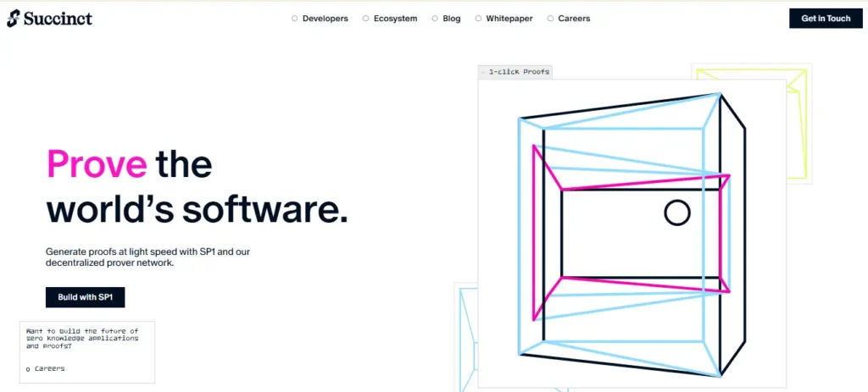
Task: Click the Succinct wordmark text
Action: (57, 18)
